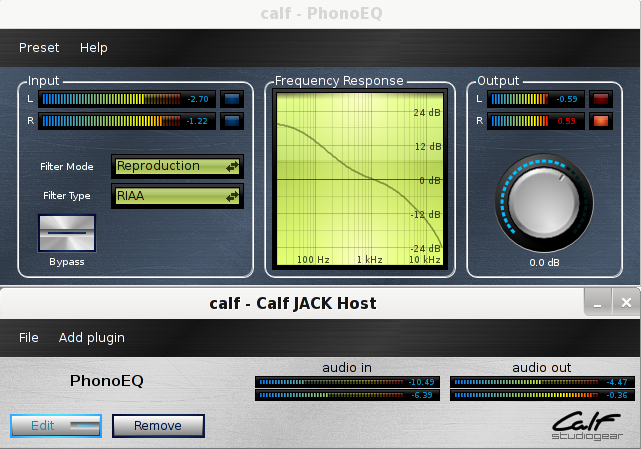Viewport: 641px width, 449px height.
Task: Click the calf - PhonoEQ window title
Action: point(321,13)
